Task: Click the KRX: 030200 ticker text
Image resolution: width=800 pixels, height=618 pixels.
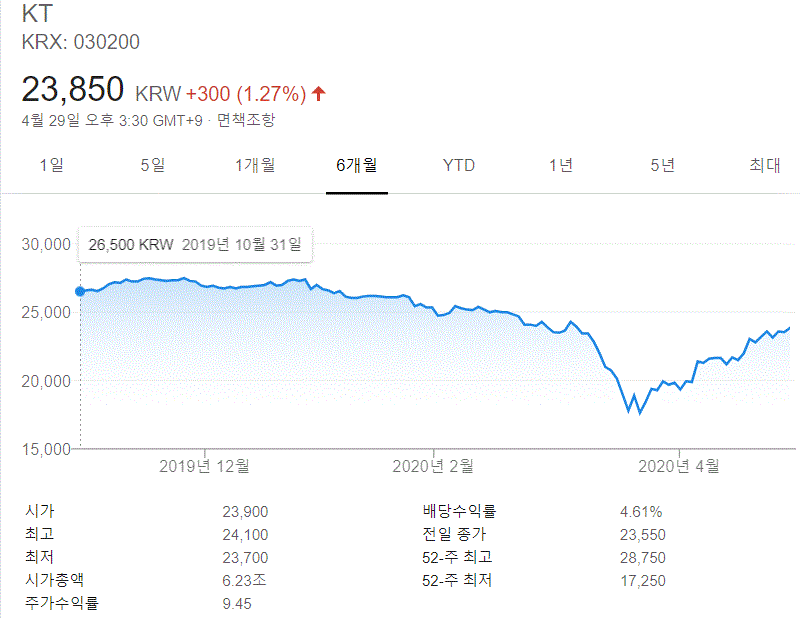Action: [81, 42]
